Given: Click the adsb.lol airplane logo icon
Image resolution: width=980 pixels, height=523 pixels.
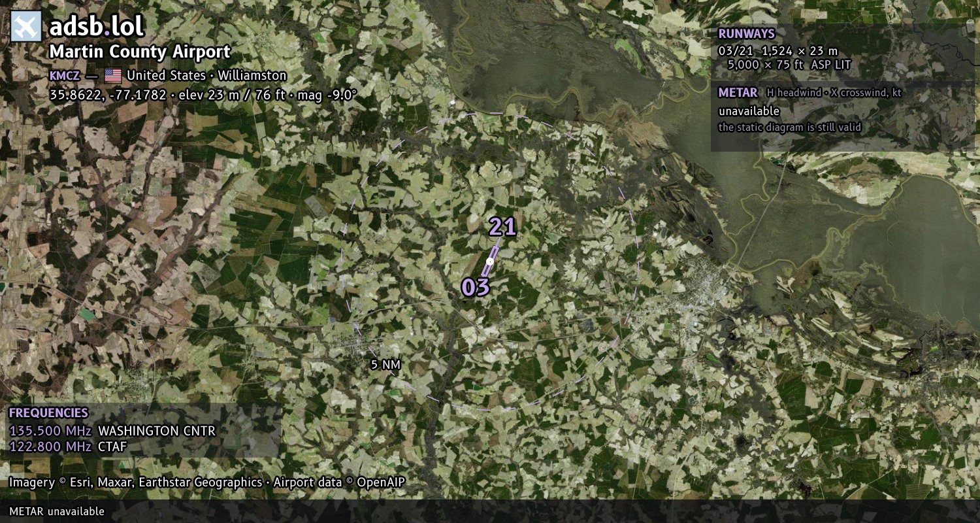Looking at the screenshot, I should [26, 27].
